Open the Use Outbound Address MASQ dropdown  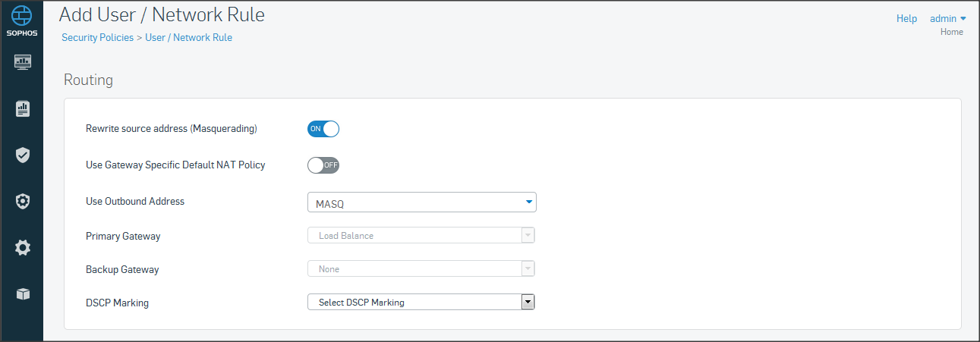(421, 202)
